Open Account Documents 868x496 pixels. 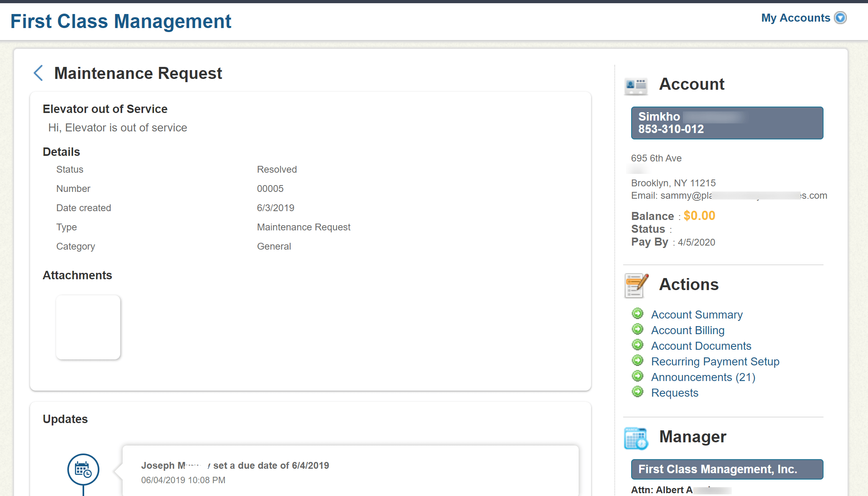tap(701, 346)
